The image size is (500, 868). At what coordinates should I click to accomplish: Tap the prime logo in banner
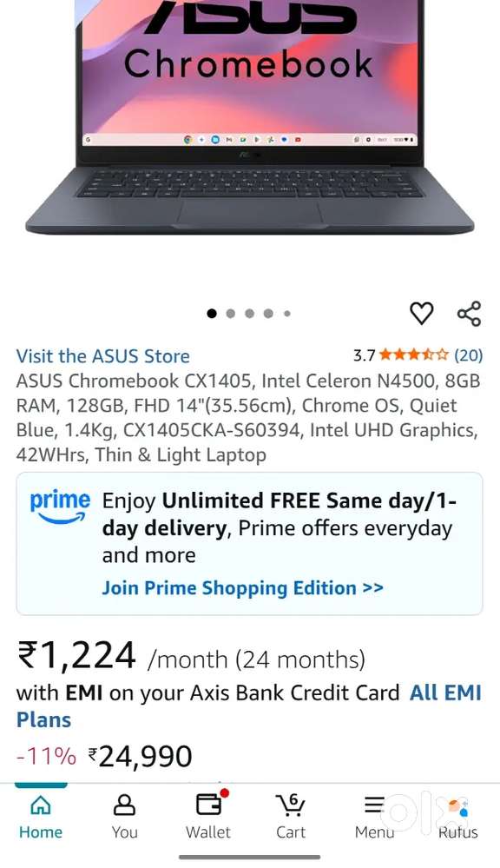[x=60, y=507]
